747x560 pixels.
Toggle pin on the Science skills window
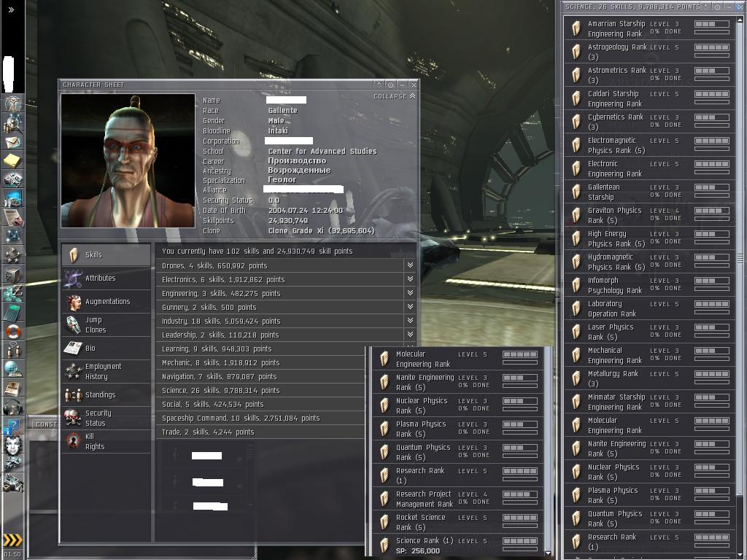coord(718,7)
